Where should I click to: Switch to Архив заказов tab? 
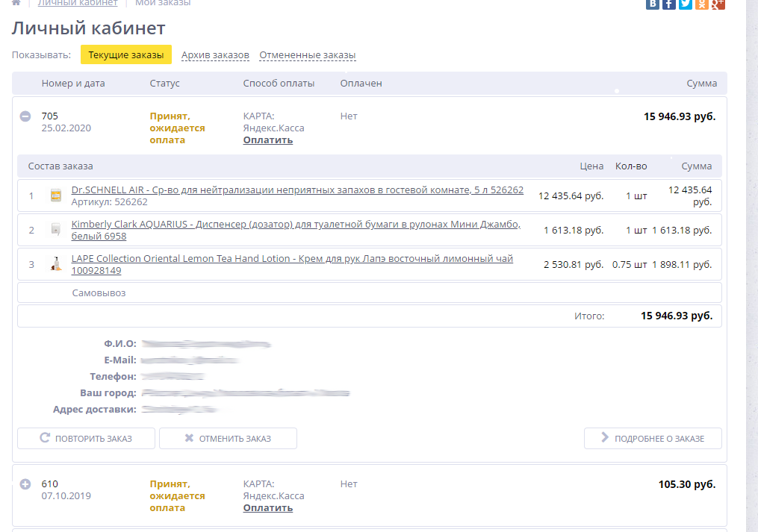[x=215, y=55]
